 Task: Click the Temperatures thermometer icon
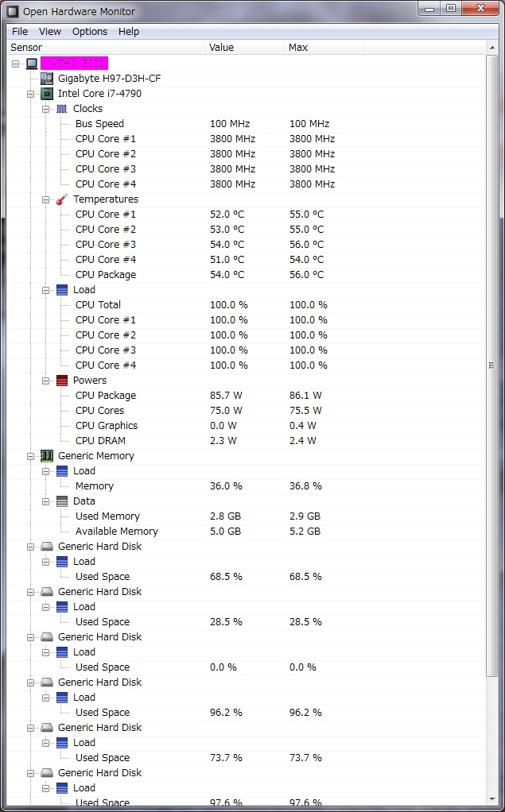(x=62, y=199)
